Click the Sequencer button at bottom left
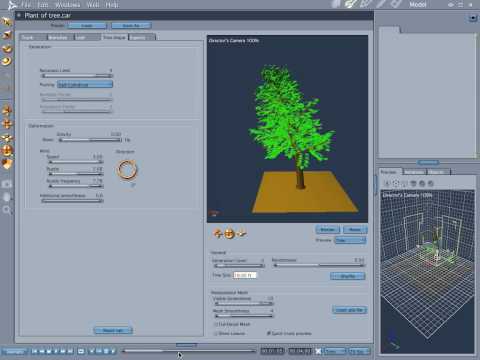Screen dimensions: 480x360 pyautogui.click(x=15, y=351)
